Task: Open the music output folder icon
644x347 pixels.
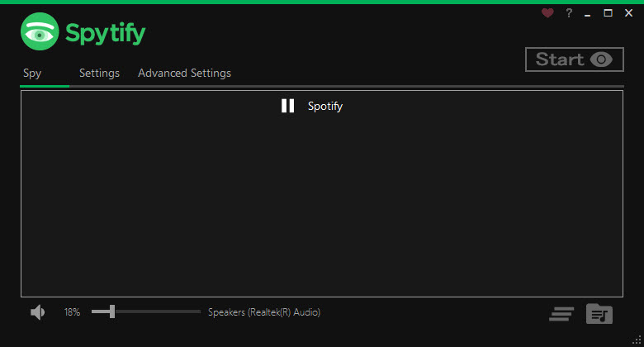Action: [599, 314]
